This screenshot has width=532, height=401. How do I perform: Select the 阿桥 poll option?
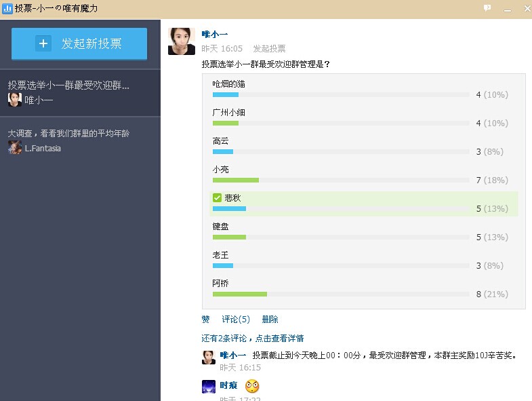[220, 283]
